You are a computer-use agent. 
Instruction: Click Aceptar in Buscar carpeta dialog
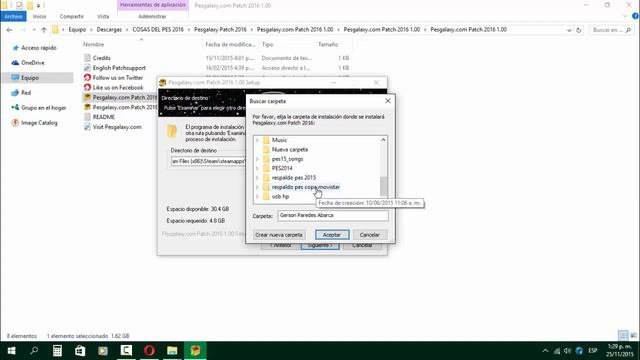click(332, 235)
